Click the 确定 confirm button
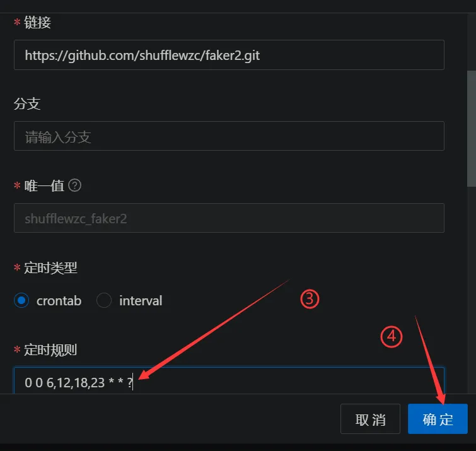Viewport: 476px width, 451px height. pyautogui.click(x=438, y=419)
